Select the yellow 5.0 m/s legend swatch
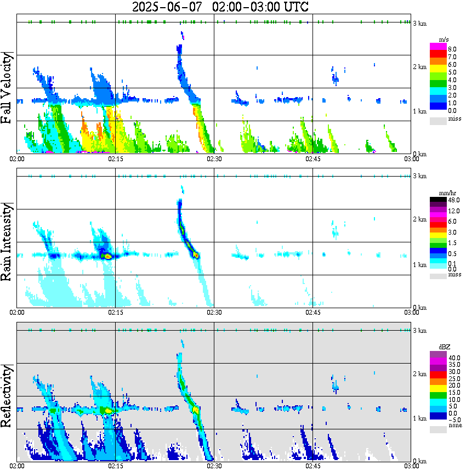Viewport: 466px width, 476px height. coord(438,69)
